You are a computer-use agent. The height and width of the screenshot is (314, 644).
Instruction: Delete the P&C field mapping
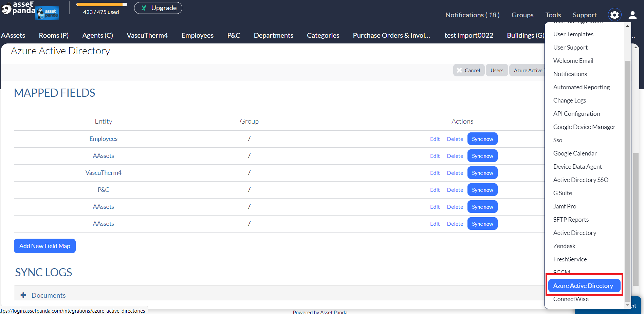pyautogui.click(x=455, y=190)
